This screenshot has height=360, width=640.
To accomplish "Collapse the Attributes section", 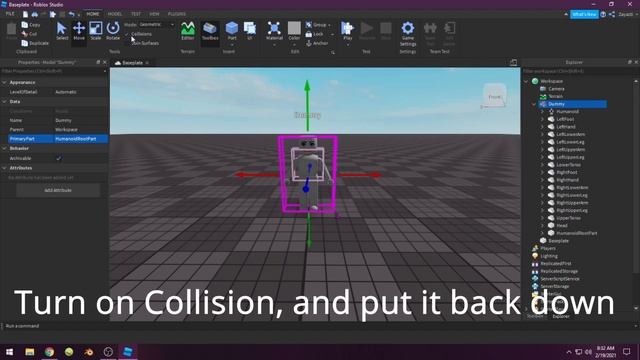I will click(4, 168).
